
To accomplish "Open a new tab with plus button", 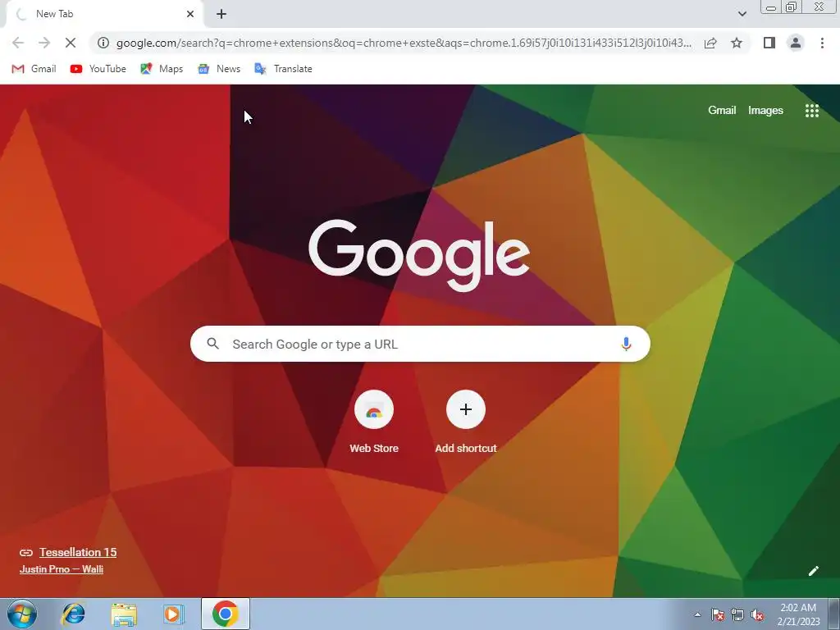I will [x=221, y=14].
